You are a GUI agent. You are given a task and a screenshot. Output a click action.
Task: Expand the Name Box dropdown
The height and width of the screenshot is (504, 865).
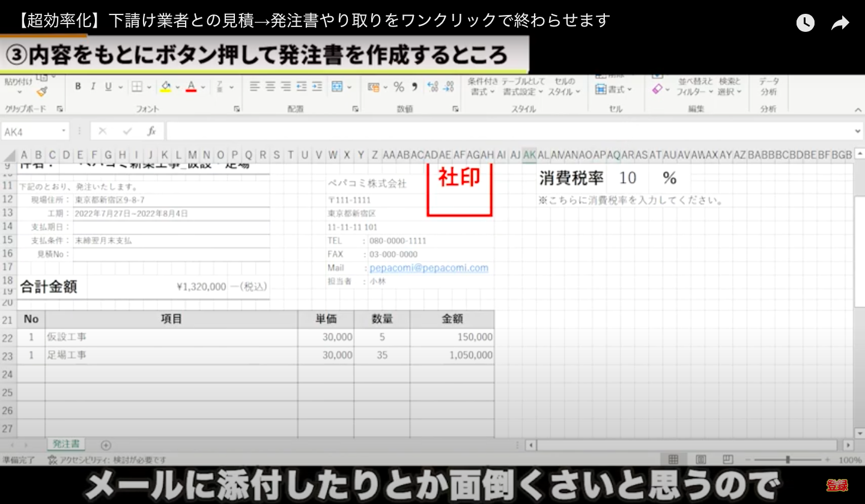[x=64, y=131]
